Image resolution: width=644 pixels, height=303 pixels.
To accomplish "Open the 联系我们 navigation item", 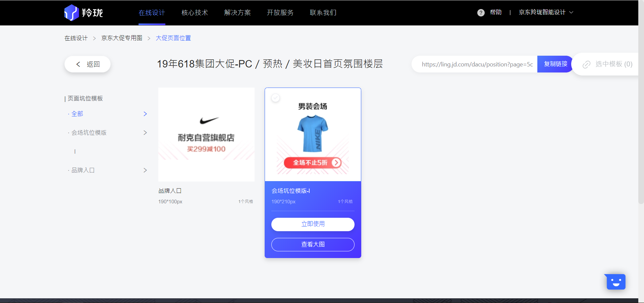I will click(x=323, y=13).
